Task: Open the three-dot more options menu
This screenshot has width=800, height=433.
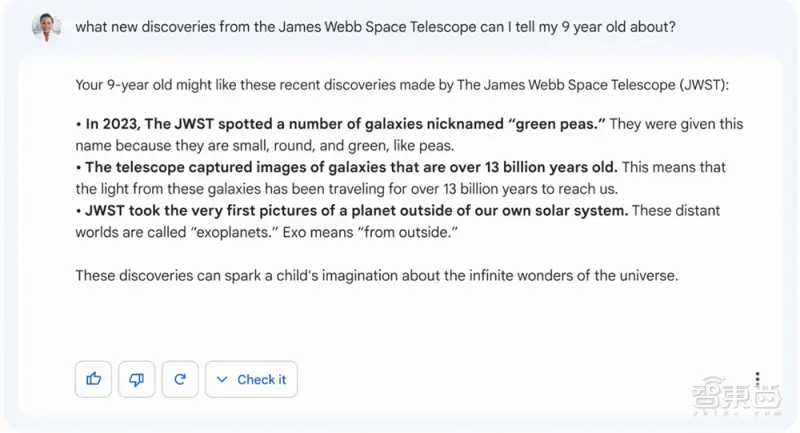Action: (757, 378)
